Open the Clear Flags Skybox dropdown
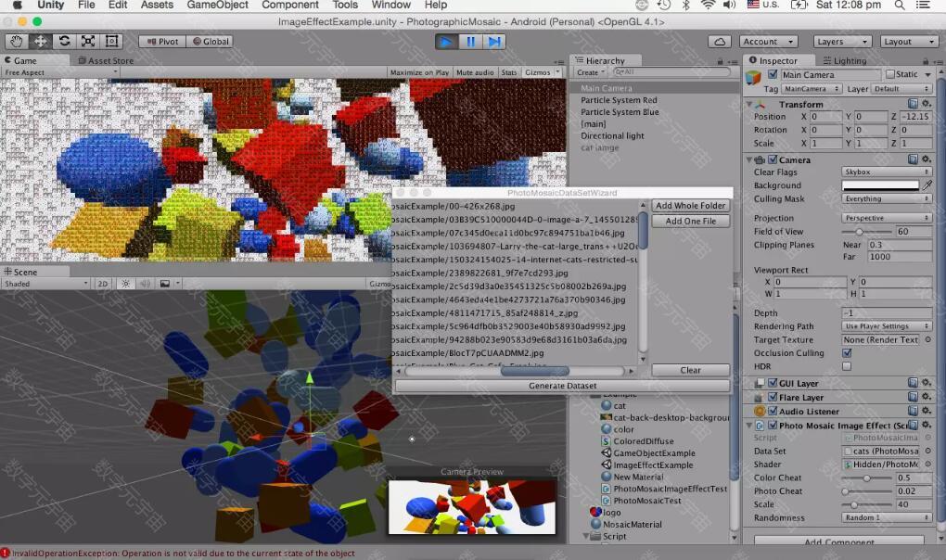The height and width of the screenshot is (560, 946). coord(887,172)
